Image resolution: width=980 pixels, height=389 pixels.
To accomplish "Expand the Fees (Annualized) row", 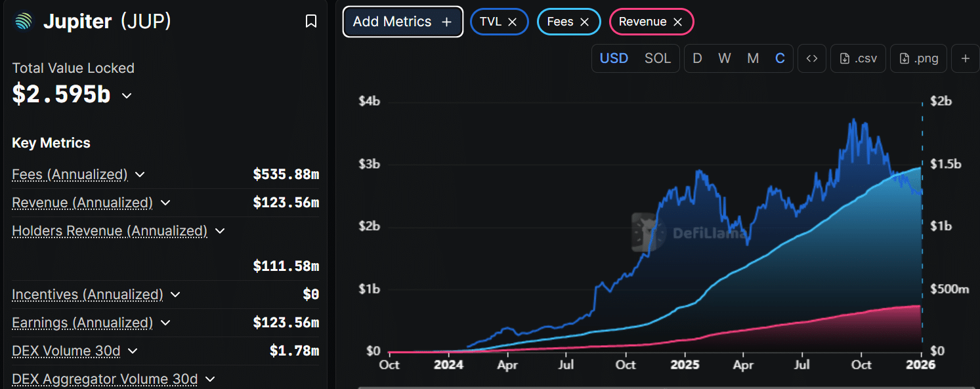I will click(140, 174).
